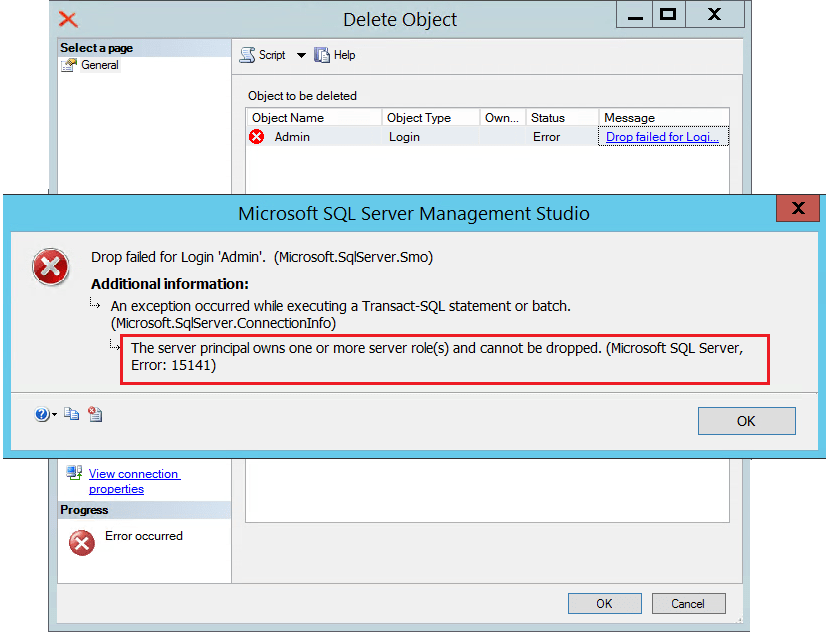Screen dimensions: 826x634
Task: Click the Script toolbar button
Action: tap(262, 55)
